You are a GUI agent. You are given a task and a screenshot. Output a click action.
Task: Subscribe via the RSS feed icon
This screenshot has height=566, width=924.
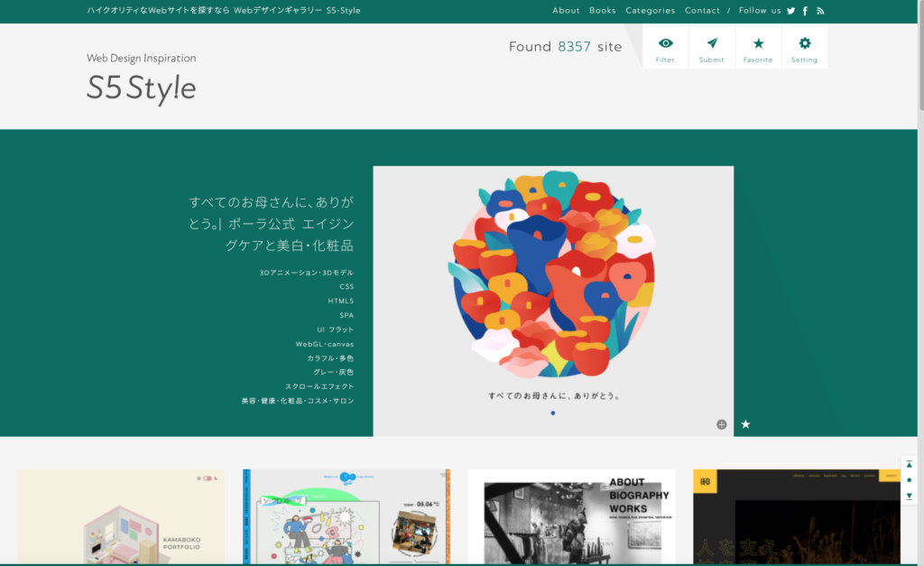click(820, 10)
